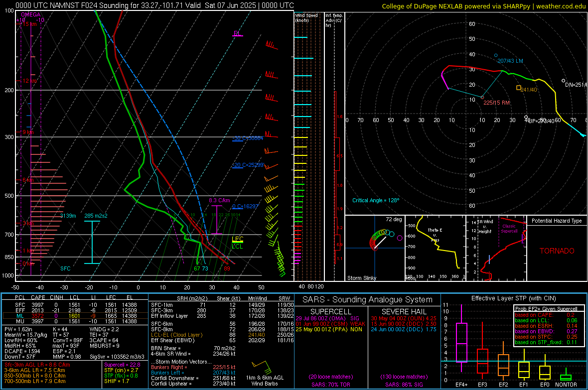Click the 0 C=16297' height label

pyautogui.click(x=245, y=206)
